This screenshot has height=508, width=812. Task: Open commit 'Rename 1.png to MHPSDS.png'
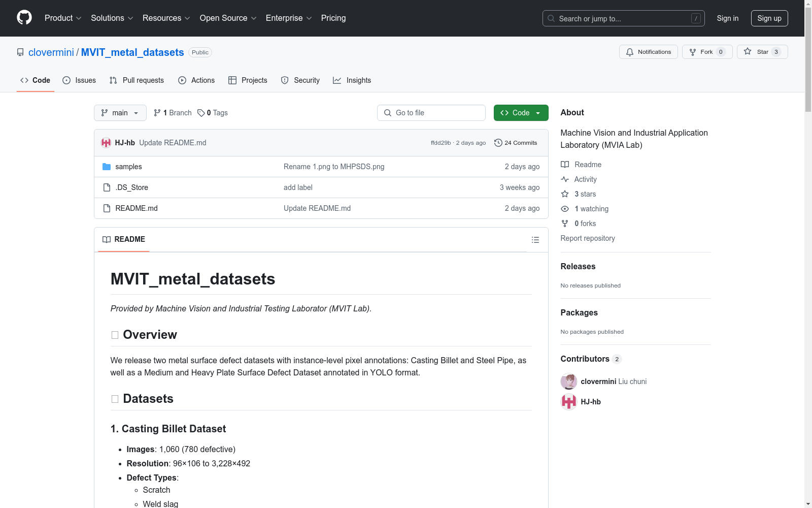[334, 167]
